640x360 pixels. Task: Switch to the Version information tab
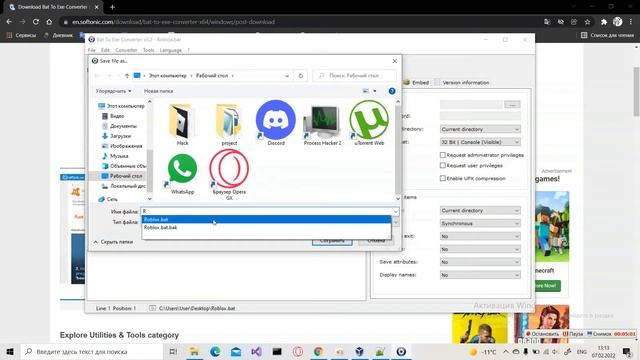click(x=462, y=82)
